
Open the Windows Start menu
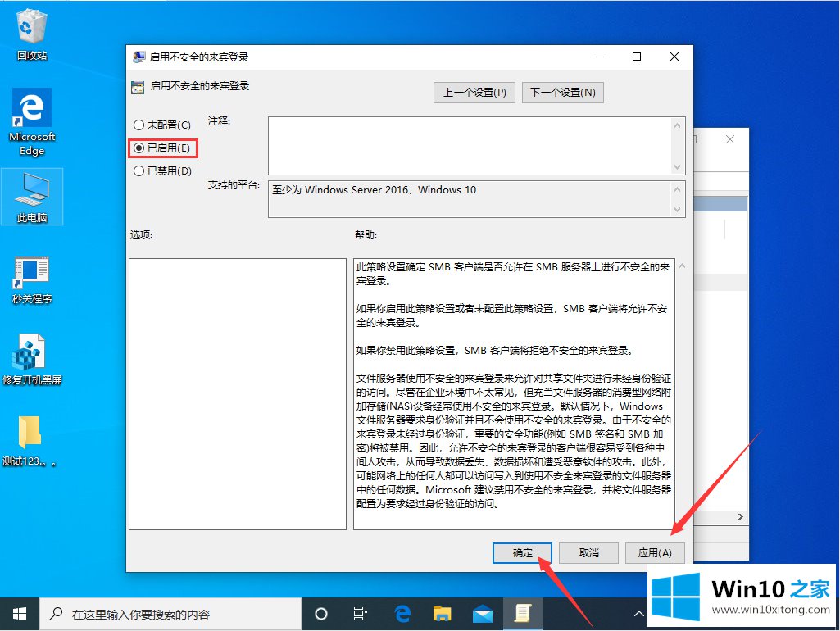pos(20,614)
